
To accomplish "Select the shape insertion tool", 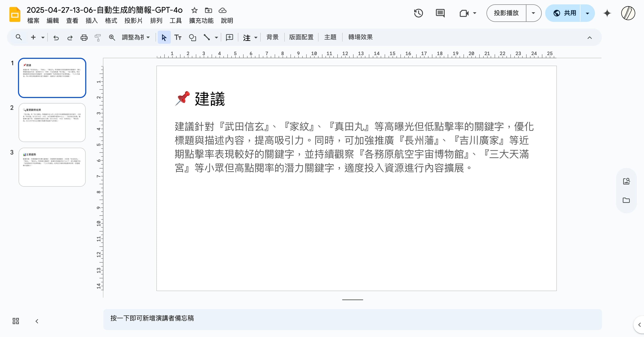I will tap(192, 37).
